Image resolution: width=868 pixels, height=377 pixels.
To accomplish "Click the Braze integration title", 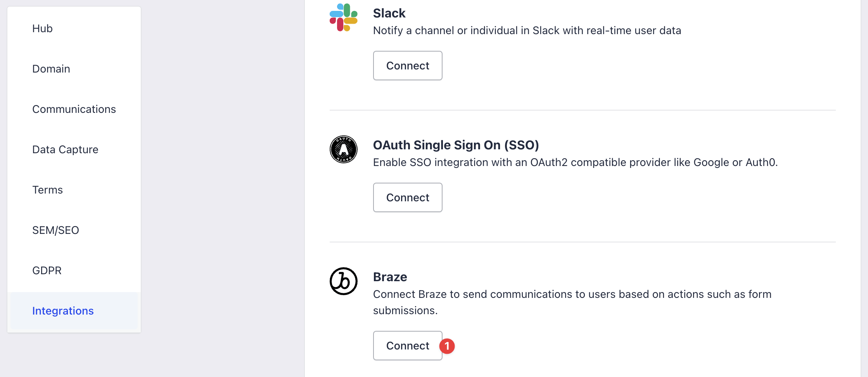I will pos(390,277).
